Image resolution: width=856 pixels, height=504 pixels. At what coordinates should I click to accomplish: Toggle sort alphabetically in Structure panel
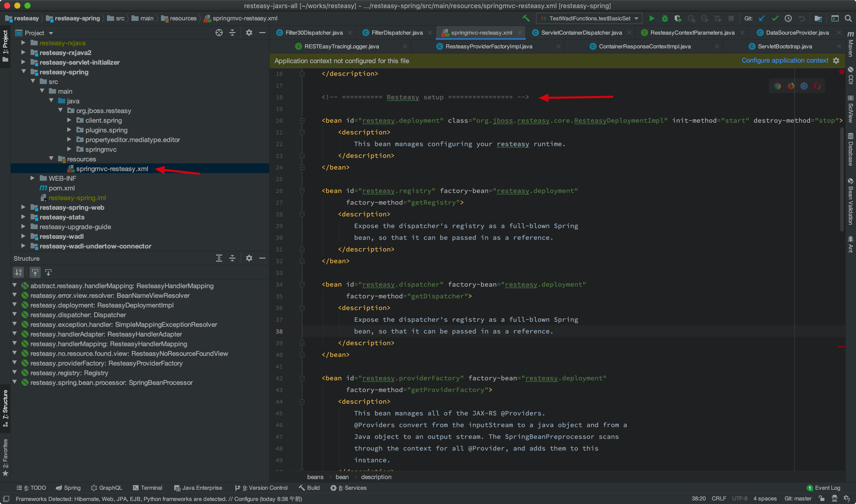[18, 272]
